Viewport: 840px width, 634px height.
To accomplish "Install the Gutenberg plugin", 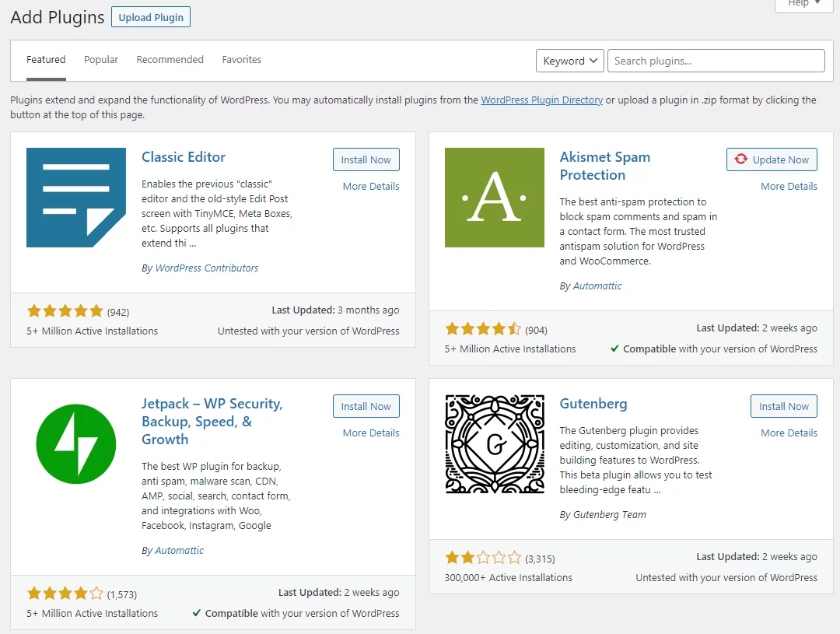I will pyautogui.click(x=784, y=406).
